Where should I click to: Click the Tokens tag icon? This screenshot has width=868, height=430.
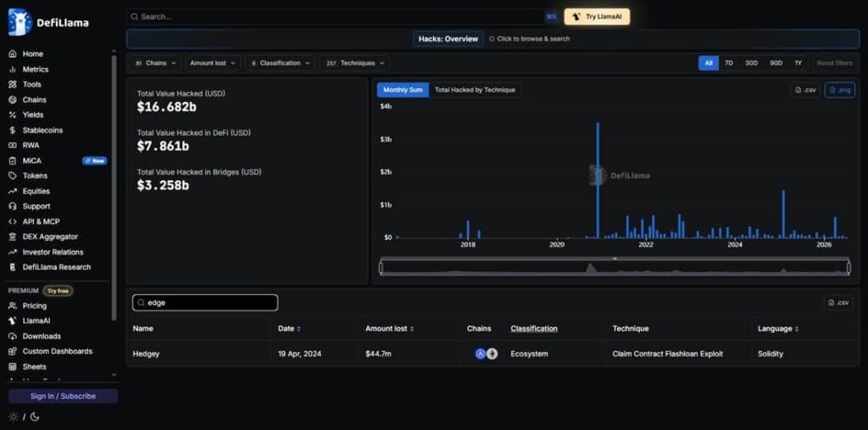[x=12, y=176]
